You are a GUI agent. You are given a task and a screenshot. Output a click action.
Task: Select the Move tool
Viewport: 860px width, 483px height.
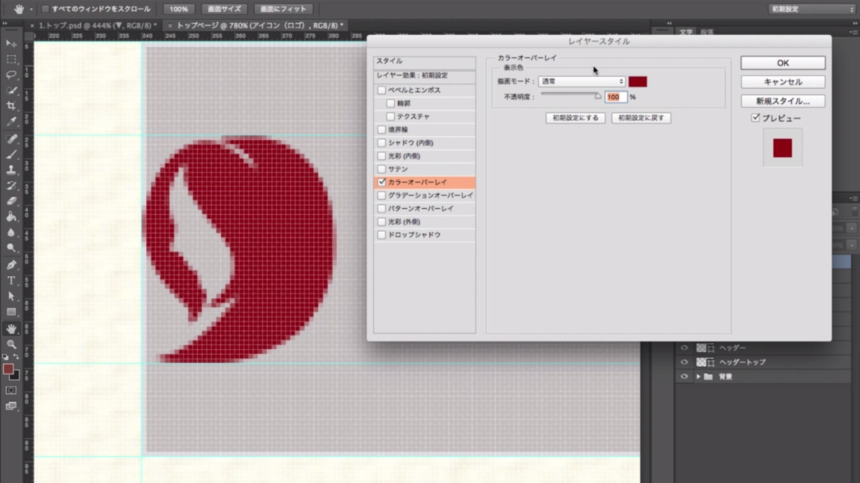pos(11,43)
